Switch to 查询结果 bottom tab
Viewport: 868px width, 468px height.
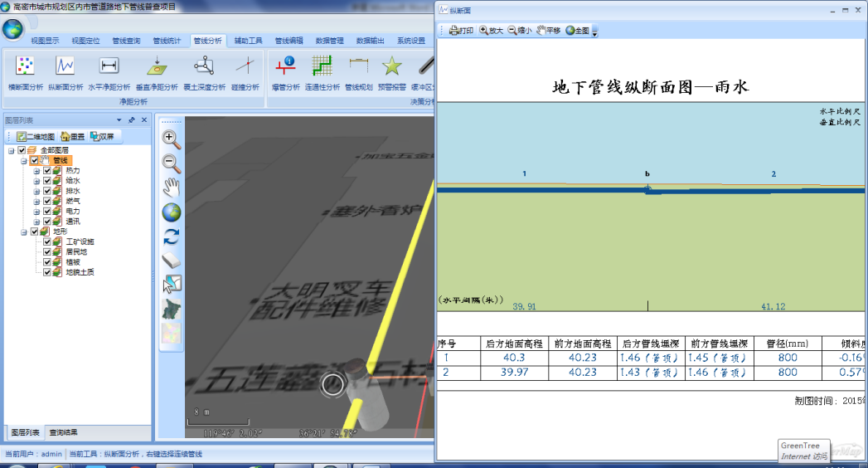[64, 432]
